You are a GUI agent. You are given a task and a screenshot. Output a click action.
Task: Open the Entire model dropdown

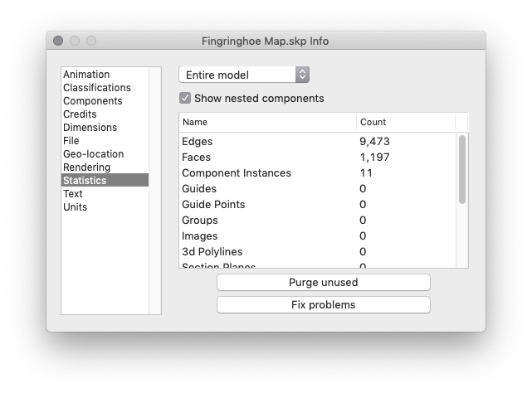[244, 75]
